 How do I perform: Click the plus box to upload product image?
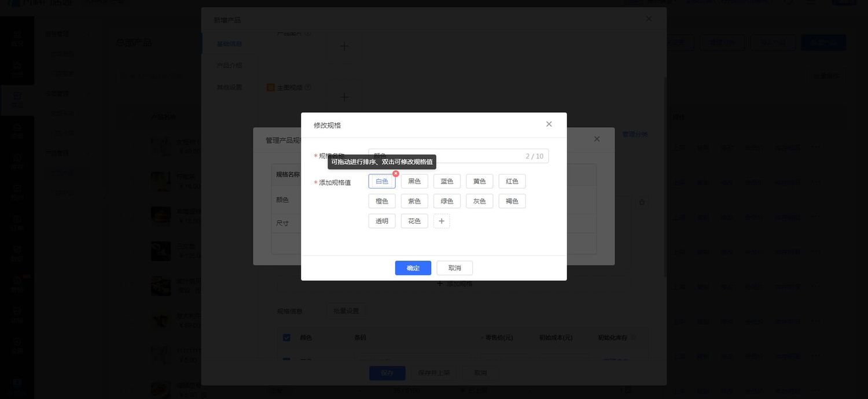click(344, 46)
